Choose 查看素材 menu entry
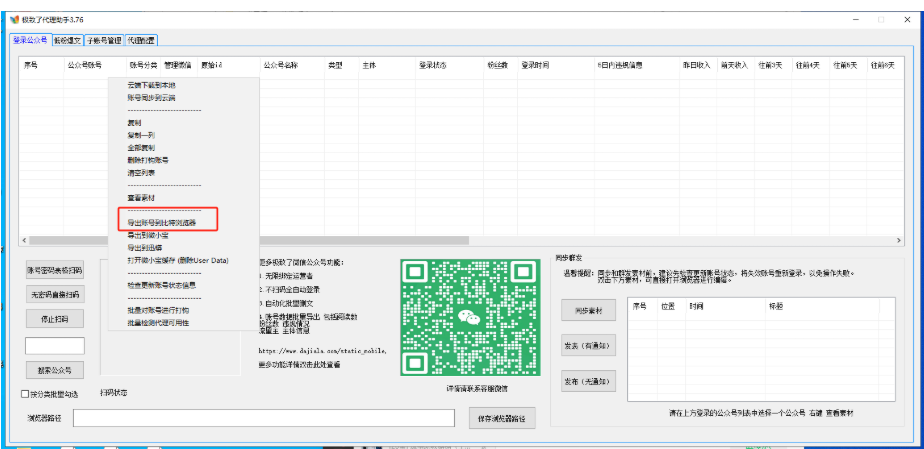The height and width of the screenshot is (449, 924). click(x=141, y=198)
